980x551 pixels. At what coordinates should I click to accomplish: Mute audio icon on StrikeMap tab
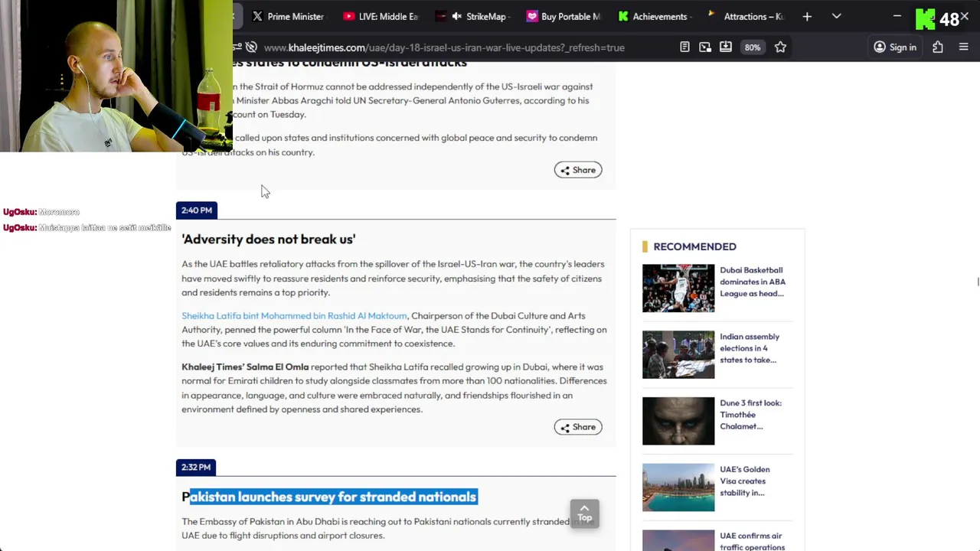[x=457, y=16]
